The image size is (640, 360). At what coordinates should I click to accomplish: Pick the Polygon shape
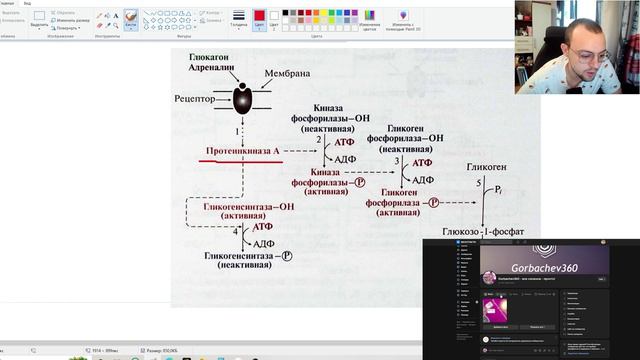[182, 13]
